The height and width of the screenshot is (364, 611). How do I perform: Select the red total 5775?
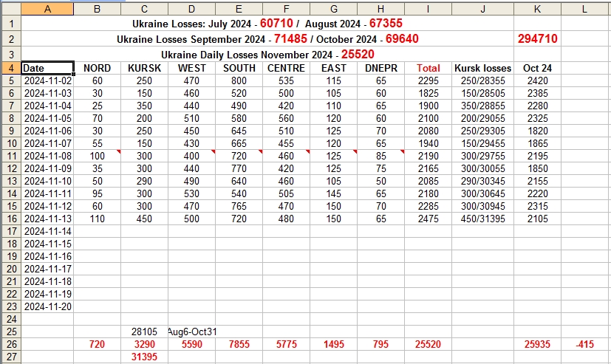click(x=286, y=344)
